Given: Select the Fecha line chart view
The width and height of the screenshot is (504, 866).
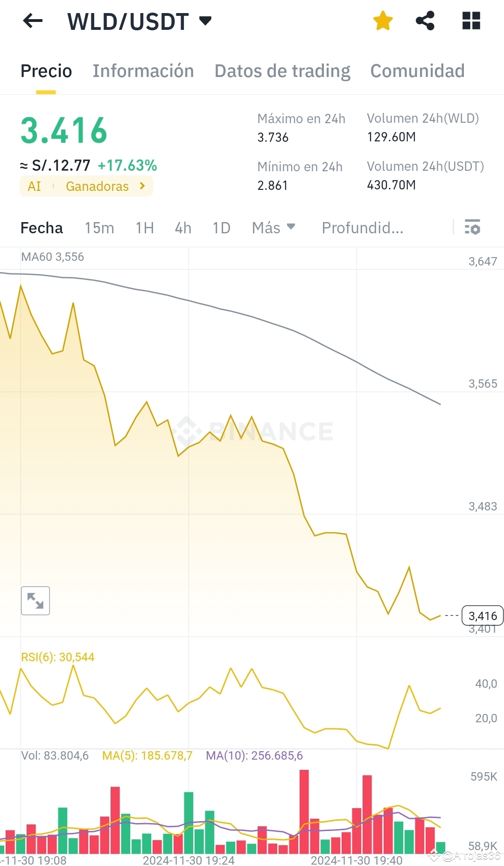Looking at the screenshot, I should pos(42,228).
